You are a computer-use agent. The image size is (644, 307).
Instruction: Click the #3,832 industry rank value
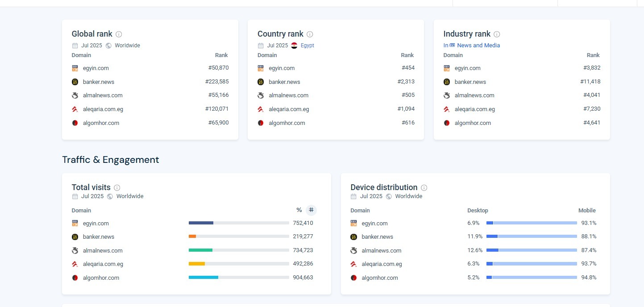click(x=592, y=68)
